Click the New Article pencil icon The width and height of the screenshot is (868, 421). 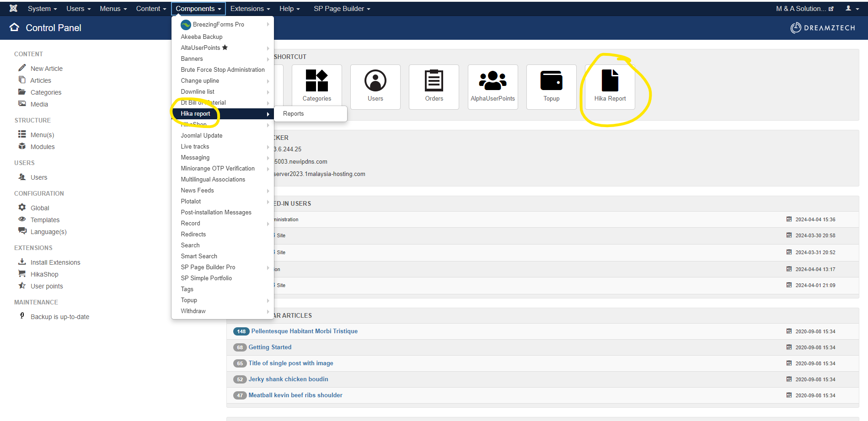coord(22,68)
